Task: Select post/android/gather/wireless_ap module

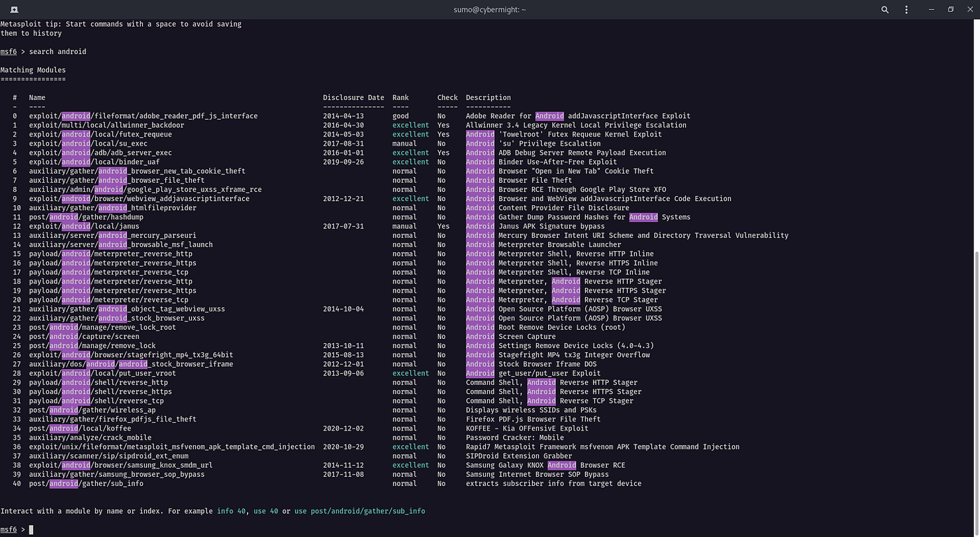Action: (92, 410)
